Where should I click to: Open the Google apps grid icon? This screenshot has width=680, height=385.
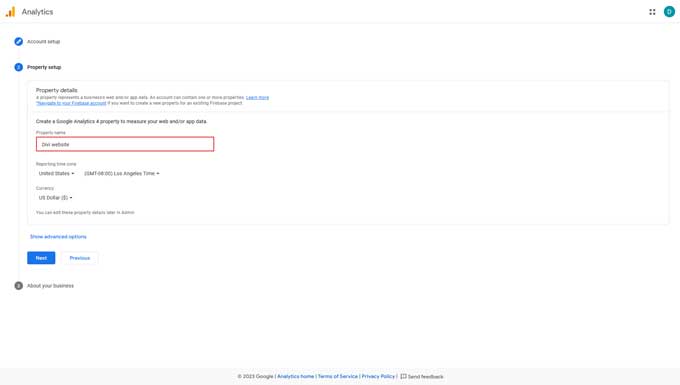point(652,12)
